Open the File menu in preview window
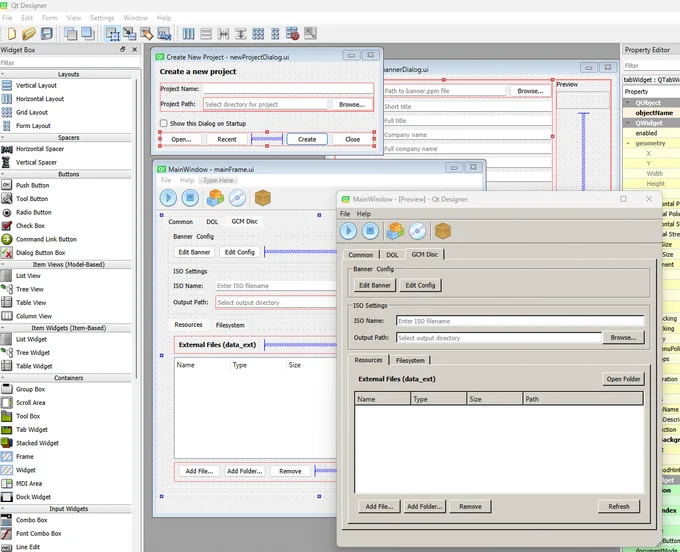Screen dimensions: 680x552 pyautogui.click(x=345, y=214)
